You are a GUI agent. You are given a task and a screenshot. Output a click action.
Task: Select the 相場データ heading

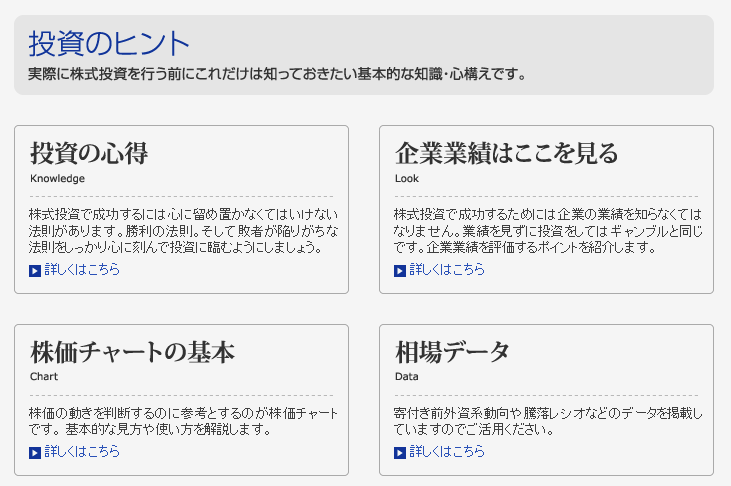coord(452,352)
